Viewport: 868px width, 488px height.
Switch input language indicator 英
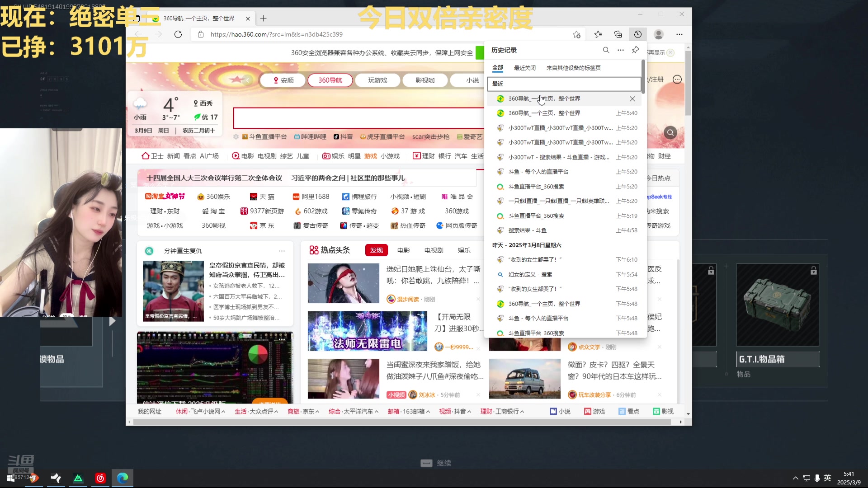(827, 478)
